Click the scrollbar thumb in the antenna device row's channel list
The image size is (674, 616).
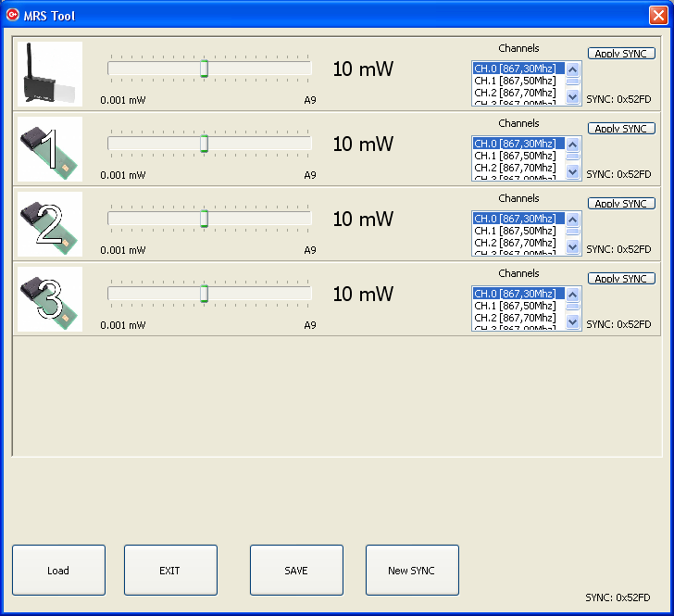click(x=572, y=82)
